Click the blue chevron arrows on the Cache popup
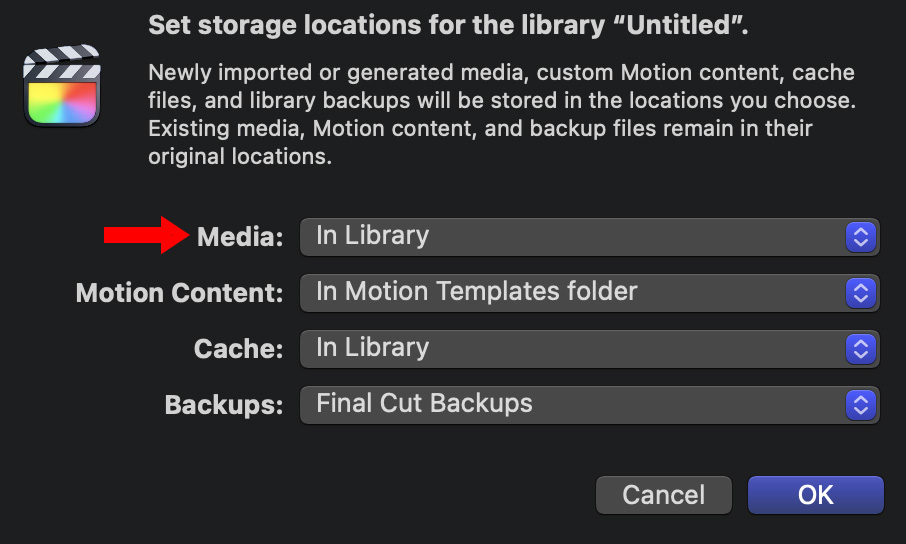 click(x=860, y=349)
